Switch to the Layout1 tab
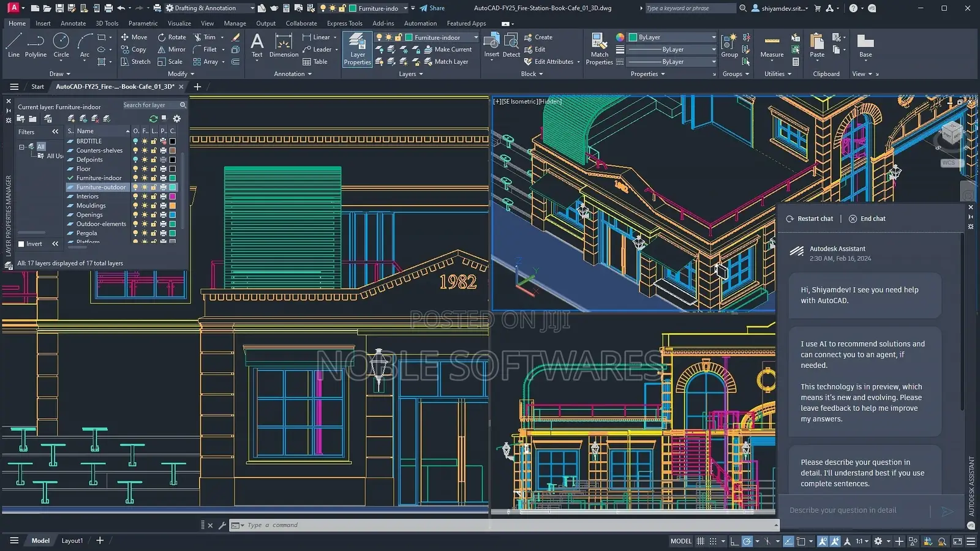This screenshot has height=551, width=980. coord(72,541)
